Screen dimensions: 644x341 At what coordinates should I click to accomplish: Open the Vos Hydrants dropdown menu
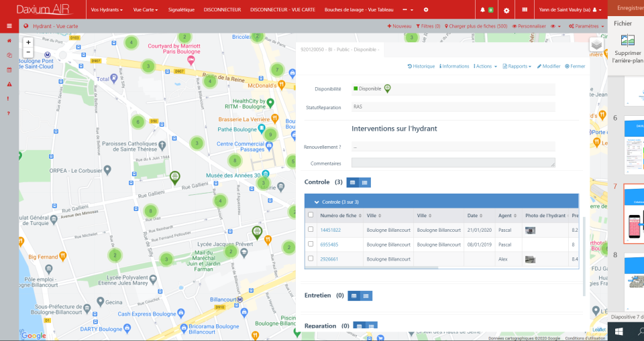[107, 9]
